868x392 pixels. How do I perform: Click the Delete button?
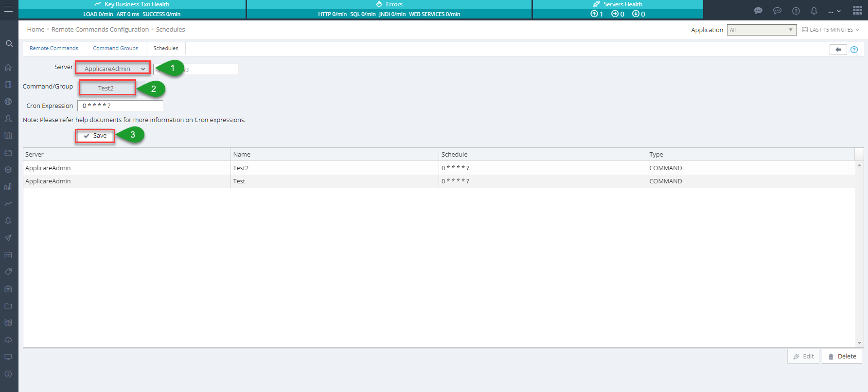tap(842, 356)
